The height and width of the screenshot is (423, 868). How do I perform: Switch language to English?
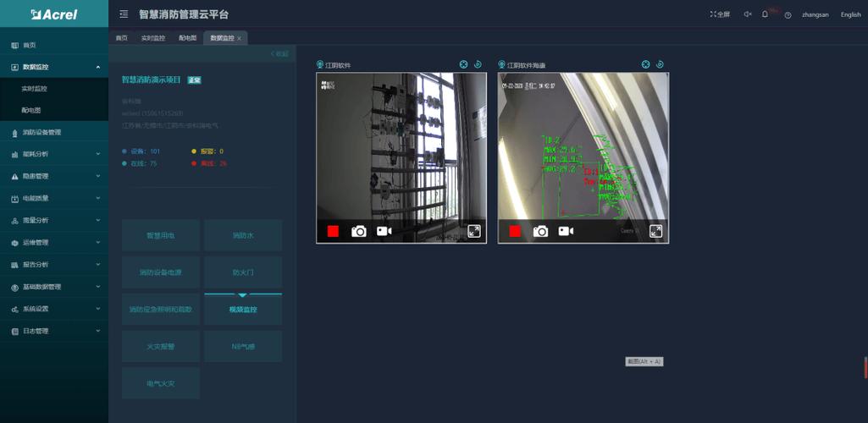851,14
